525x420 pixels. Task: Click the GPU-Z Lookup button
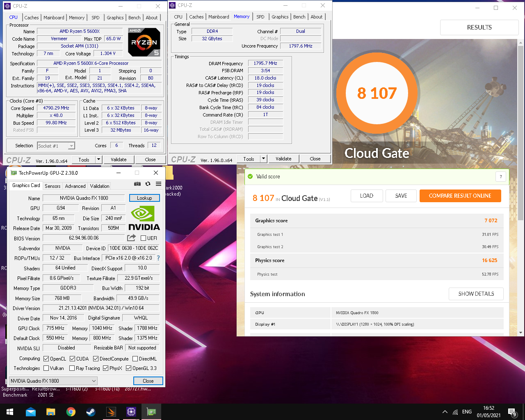[x=144, y=198]
